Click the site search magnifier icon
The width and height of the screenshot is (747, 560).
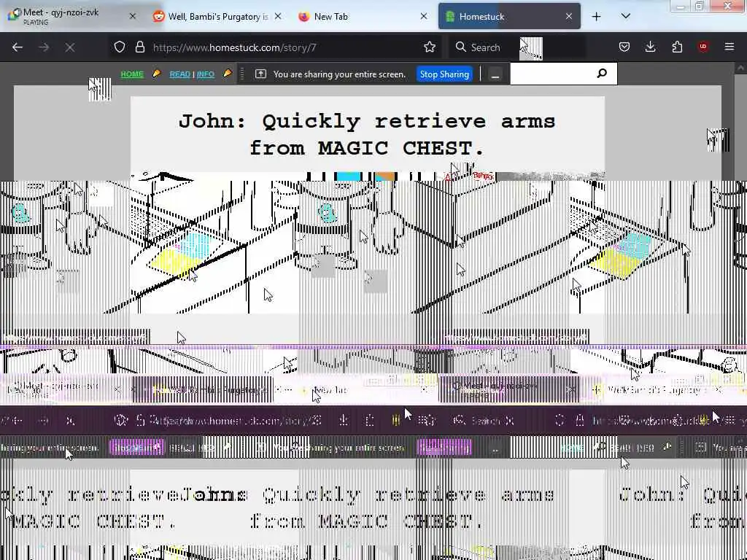pyautogui.click(x=602, y=74)
